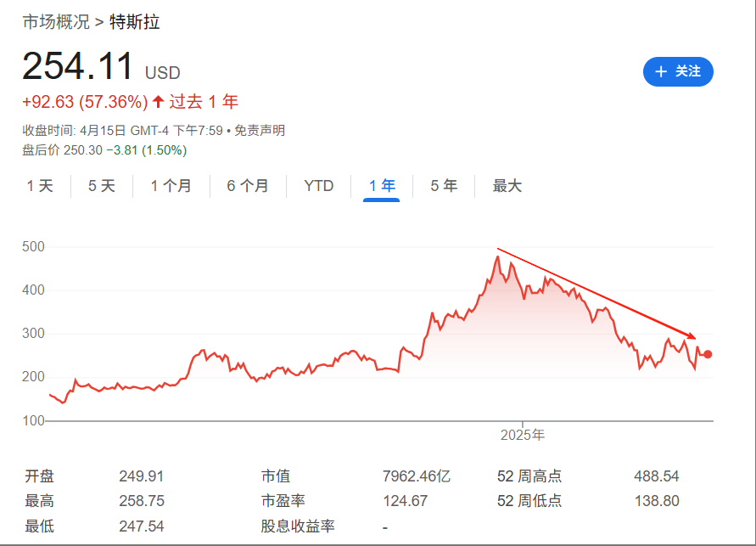Click the red endpoint dot on chart
Viewport: 756px width, 546px height.
click(708, 354)
